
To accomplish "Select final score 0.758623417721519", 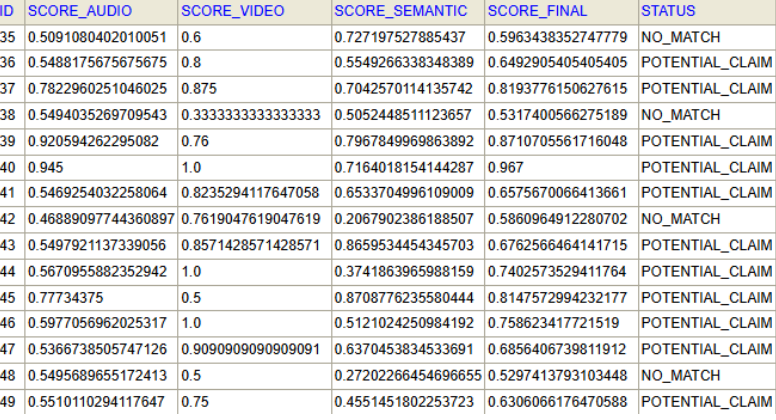I will pyautogui.click(x=553, y=323).
